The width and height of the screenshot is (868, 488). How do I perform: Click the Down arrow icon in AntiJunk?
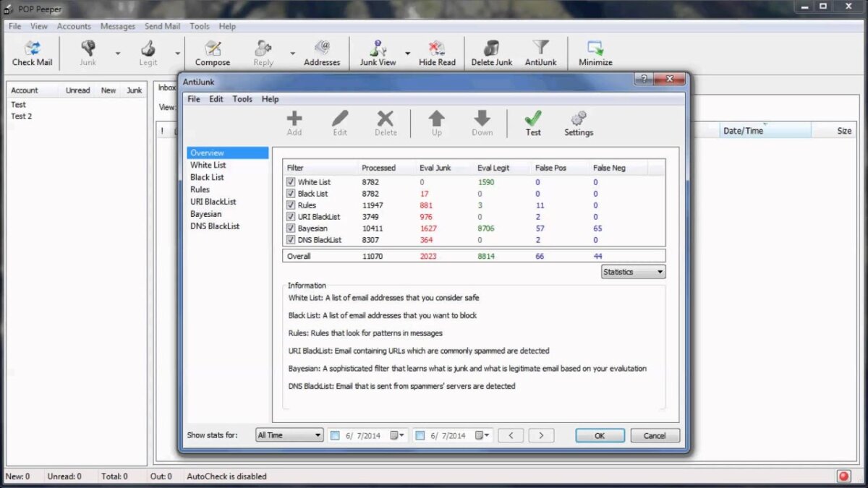point(482,119)
